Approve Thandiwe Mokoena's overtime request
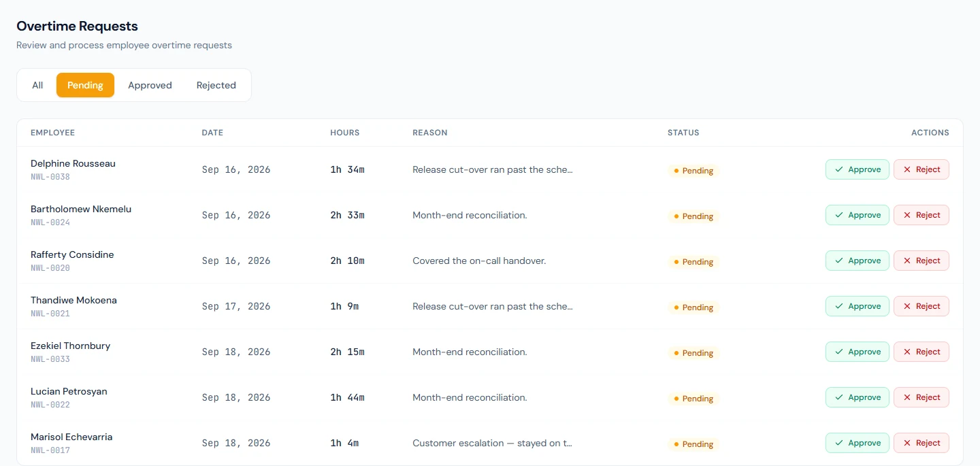This screenshot has width=980, height=466. coord(857,306)
